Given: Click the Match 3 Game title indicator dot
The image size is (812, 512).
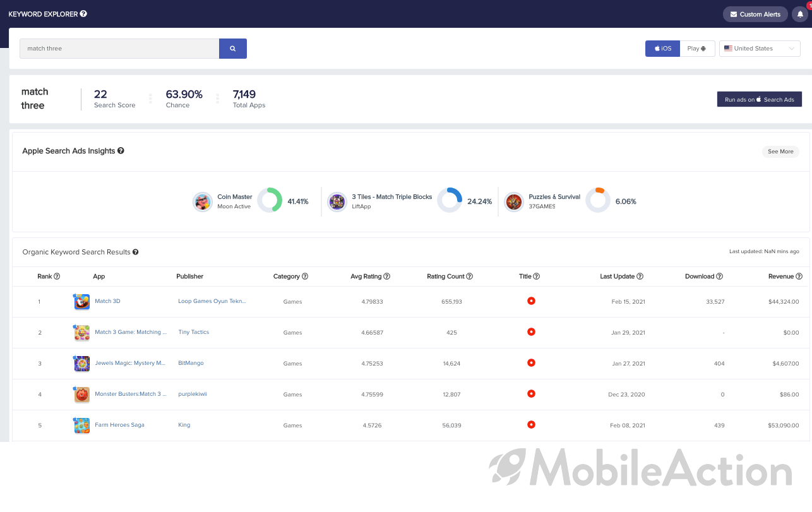Looking at the screenshot, I should 531,331.
